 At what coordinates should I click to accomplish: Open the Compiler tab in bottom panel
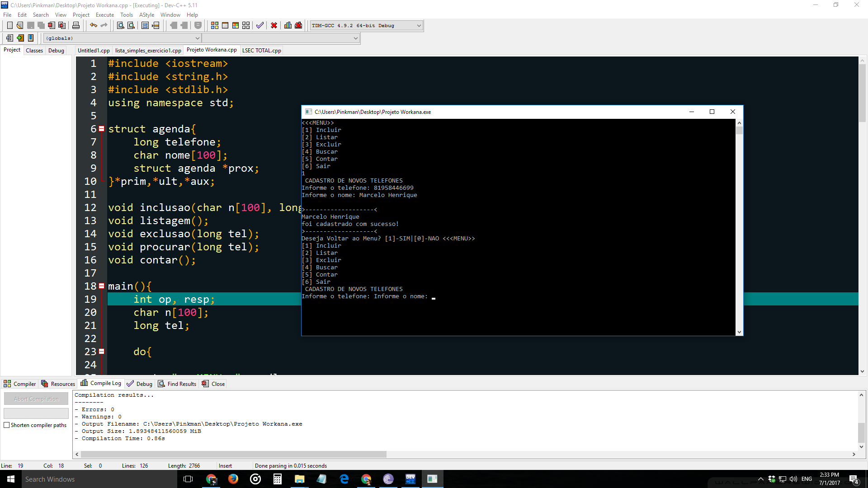(x=20, y=384)
